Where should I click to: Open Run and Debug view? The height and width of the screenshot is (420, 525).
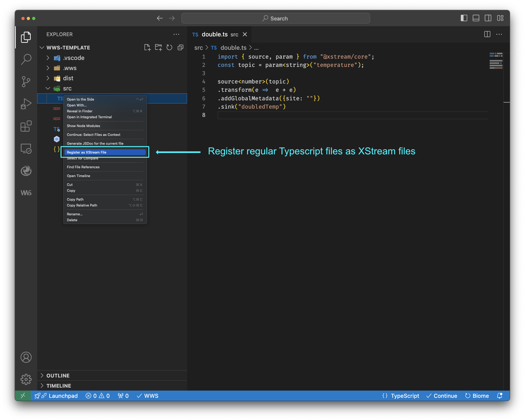26,104
